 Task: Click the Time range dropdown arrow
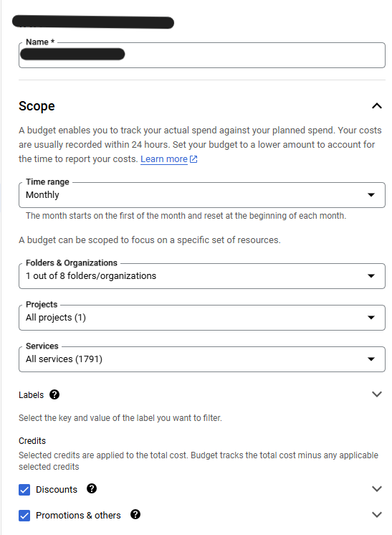tap(371, 195)
